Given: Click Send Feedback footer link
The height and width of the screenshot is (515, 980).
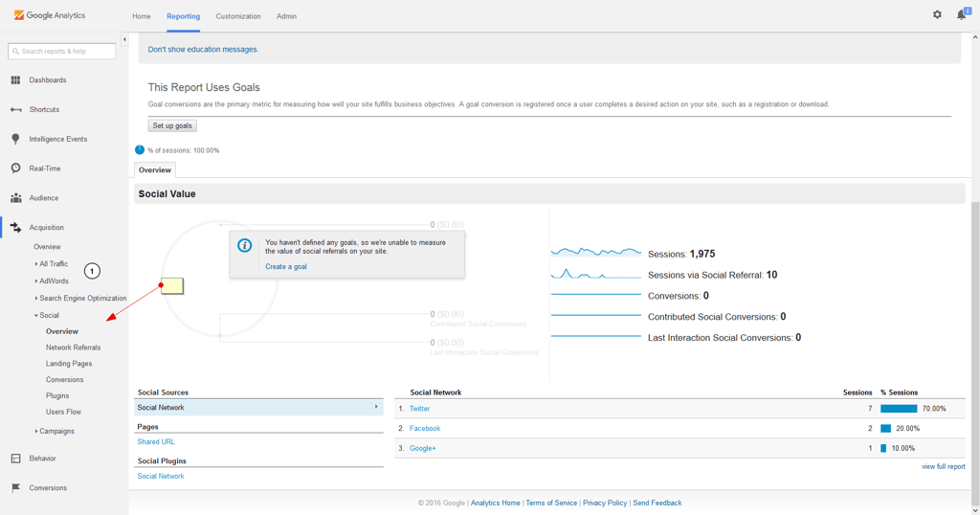Looking at the screenshot, I should [657, 503].
